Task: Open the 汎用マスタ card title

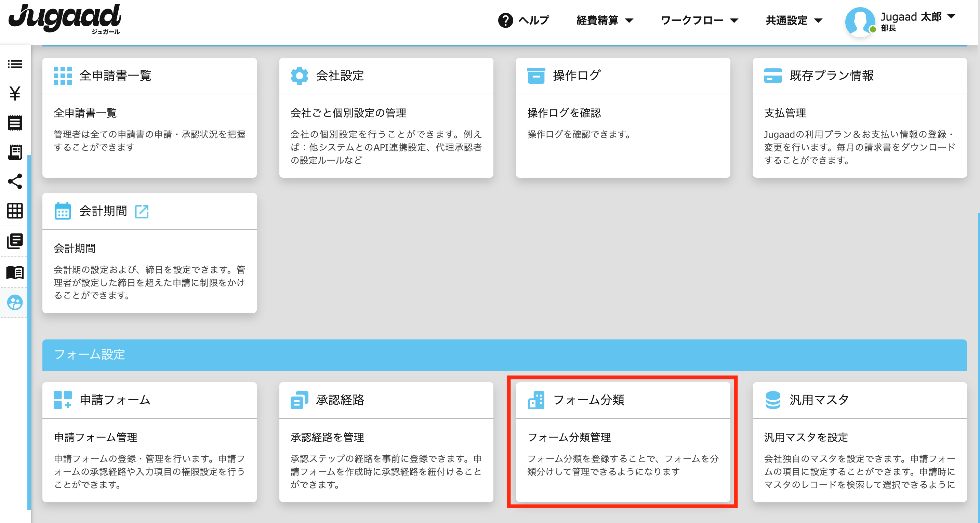Action: click(819, 400)
